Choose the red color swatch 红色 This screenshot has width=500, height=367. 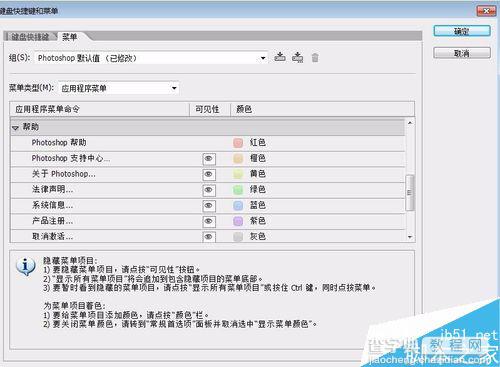238,143
